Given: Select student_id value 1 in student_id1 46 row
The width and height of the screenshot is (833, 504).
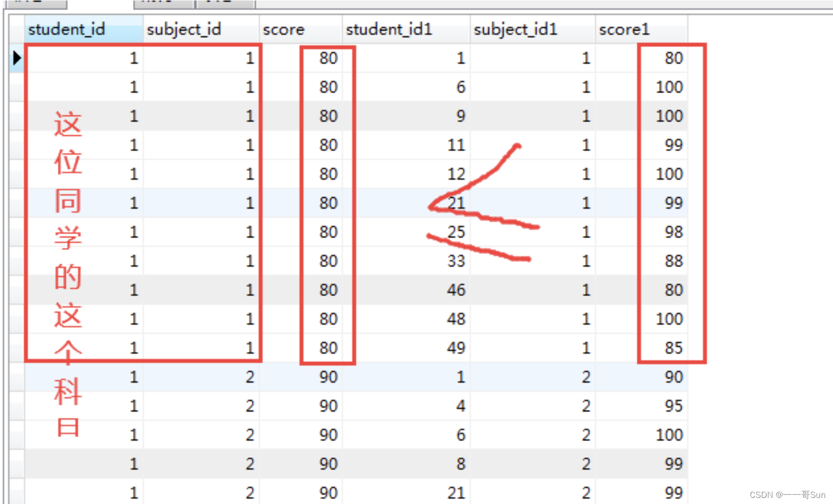Looking at the screenshot, I should (x=84, y=290).
